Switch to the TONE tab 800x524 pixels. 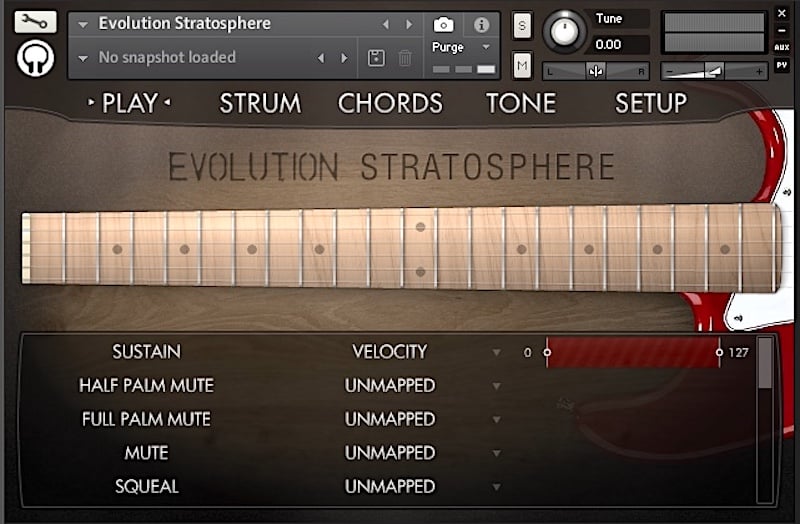tap(521, 104)
